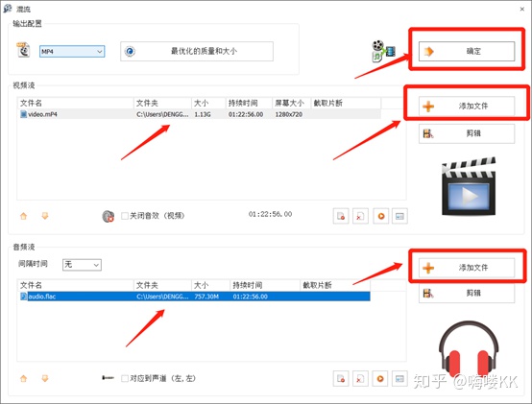Click the mux film-and-music icon beside 确定

[x=383, y=51]
